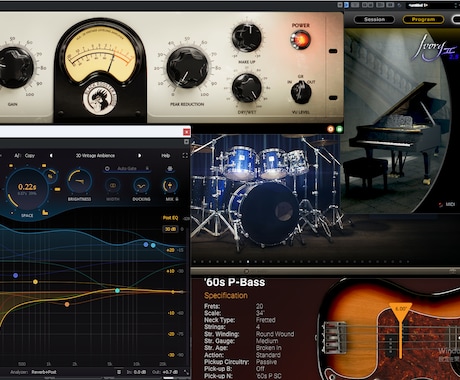Image resolution: width=460 pixels, height=380 pixels.
Task: Click the Brightness knob in reverb
Action: [79, 181]
